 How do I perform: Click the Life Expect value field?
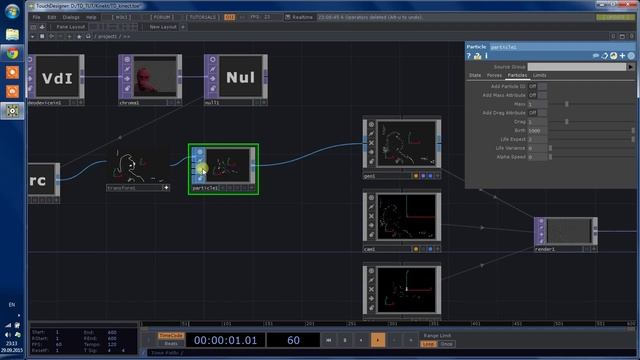pos(537,139)
